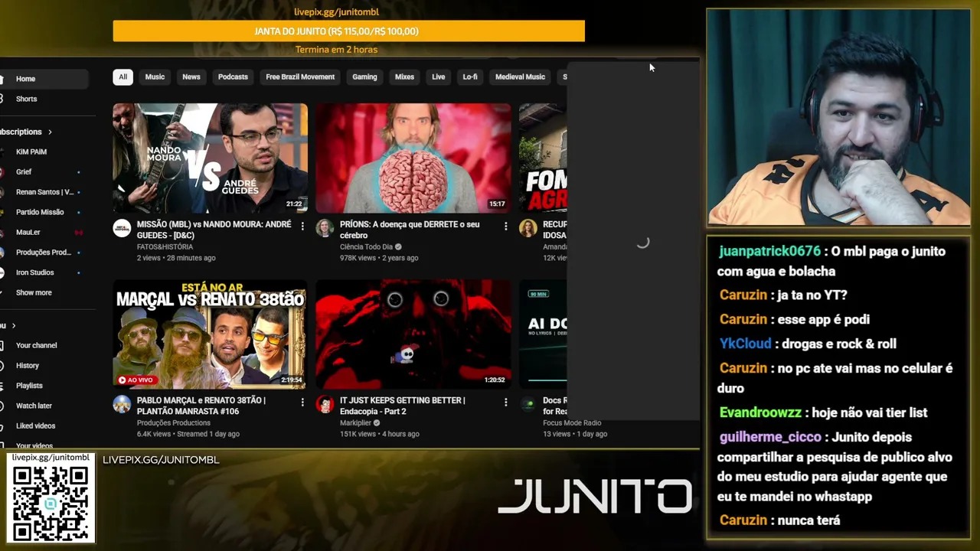Open Shorts in the sidebar
This screenshot has height=551, width=980.
[x=43, y=99]
